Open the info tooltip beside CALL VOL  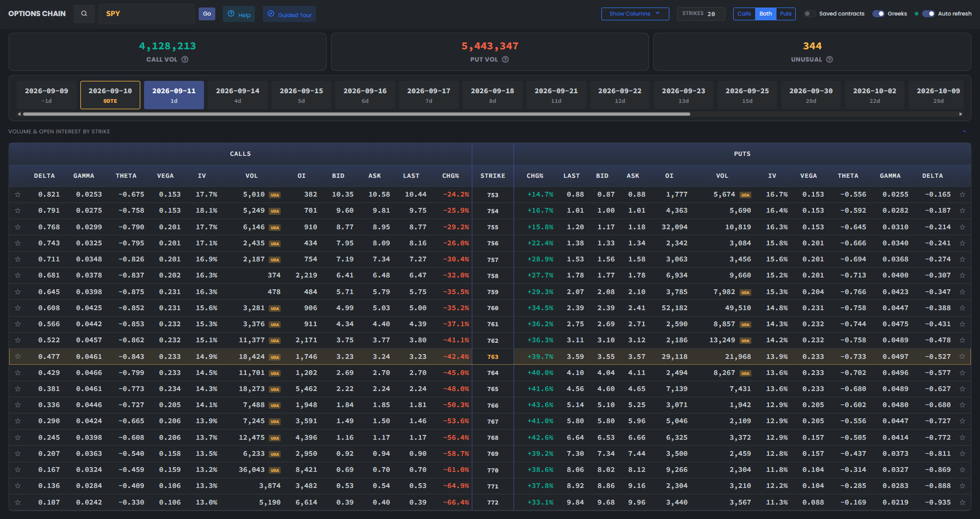(x=185, y=59)
